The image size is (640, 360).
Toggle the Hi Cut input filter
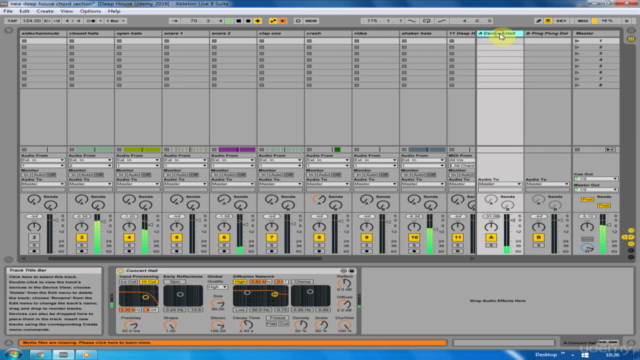pos(149,282)
